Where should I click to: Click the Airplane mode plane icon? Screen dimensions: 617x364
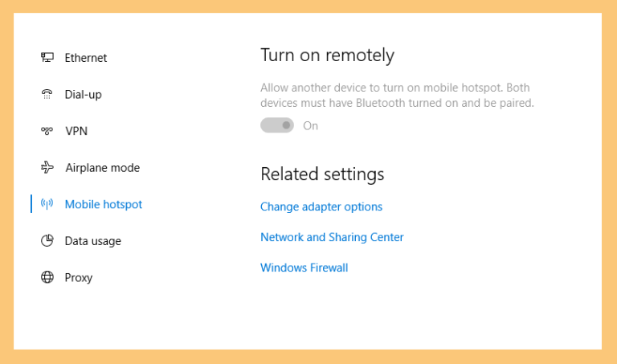pos(47,167)
